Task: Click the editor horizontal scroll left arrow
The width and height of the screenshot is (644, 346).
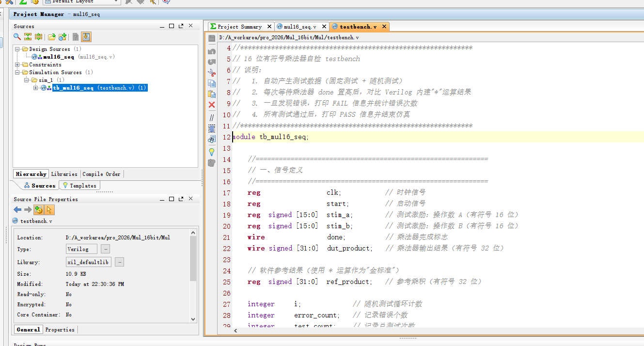Action: tap(236, 330)
